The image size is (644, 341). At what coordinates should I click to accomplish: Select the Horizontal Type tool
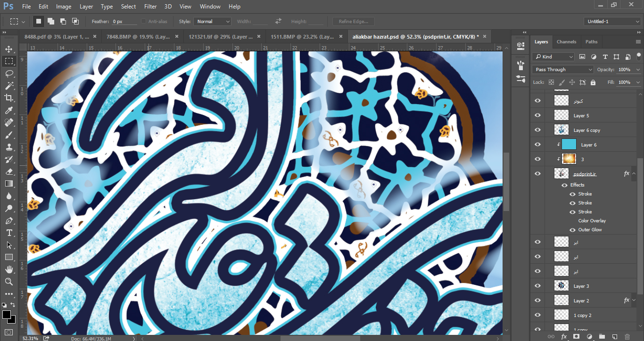click(x=9, y=233)
